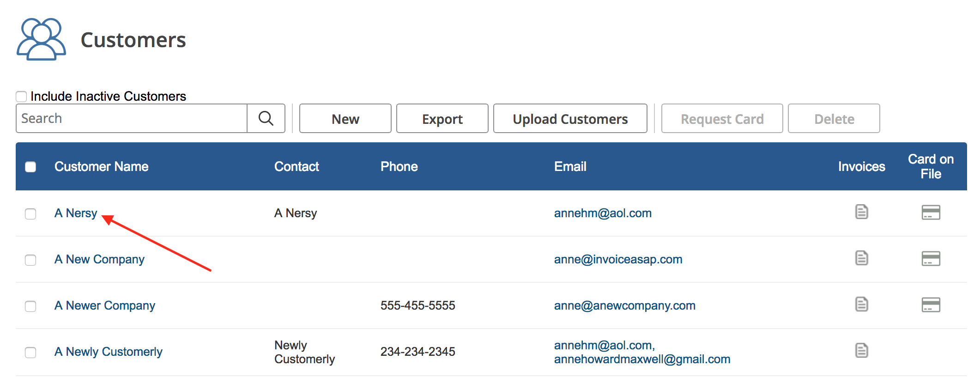Check the A Newer Company row checkbox
Screen dimensions: 980x378
pos(30,306)
